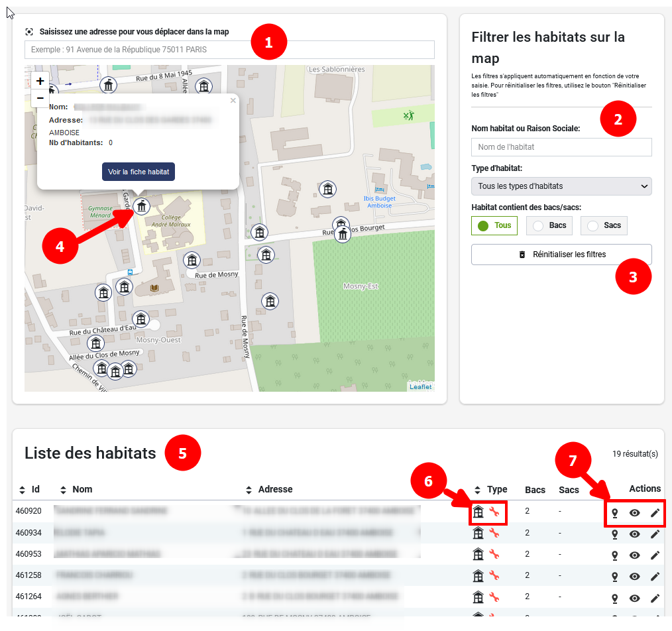Click the pencil edit icon for habitat 461258

(655, 577)
